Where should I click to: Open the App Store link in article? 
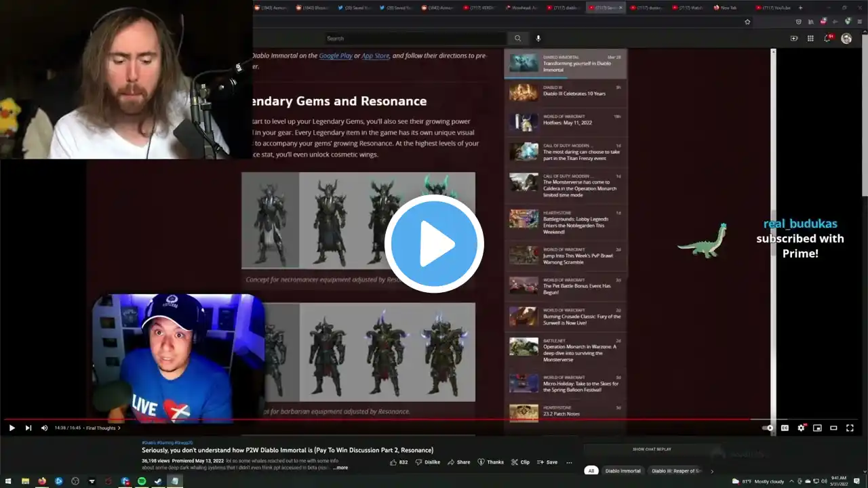coord(376,56)
